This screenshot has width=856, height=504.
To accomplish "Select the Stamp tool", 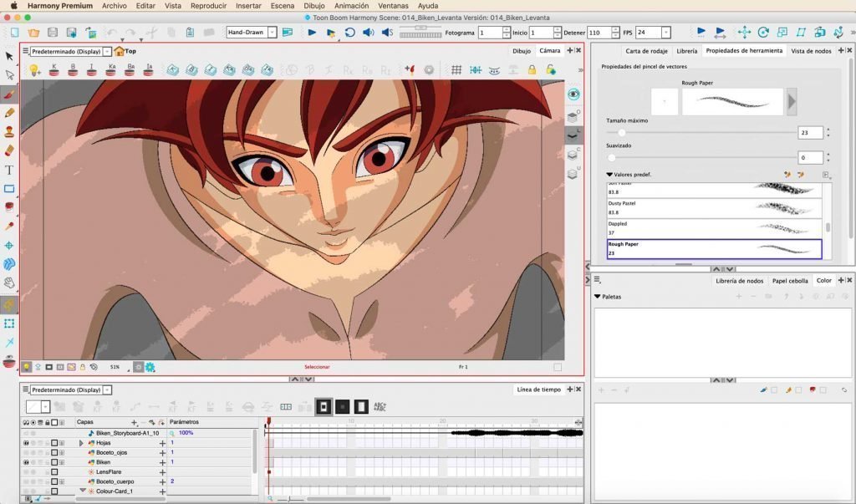I will (9, 131).
